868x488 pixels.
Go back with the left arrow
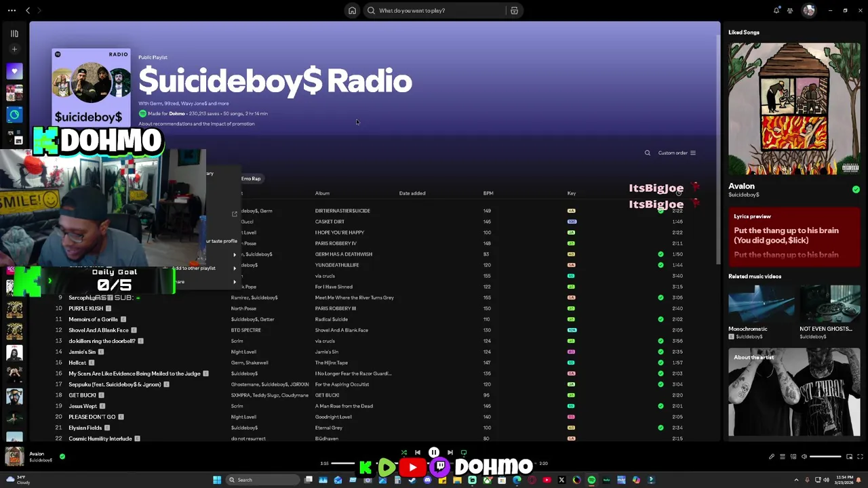(28, 10)
